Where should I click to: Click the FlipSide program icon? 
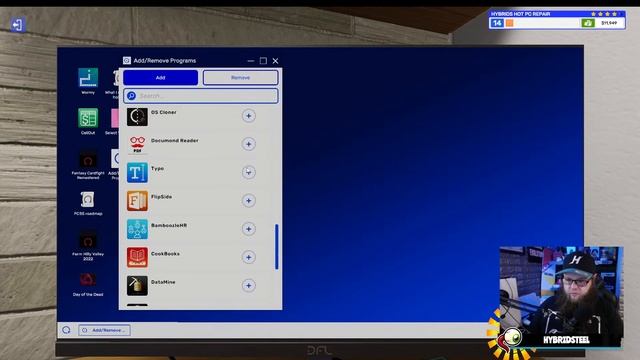pyautogui.click(x=137, y=201)
